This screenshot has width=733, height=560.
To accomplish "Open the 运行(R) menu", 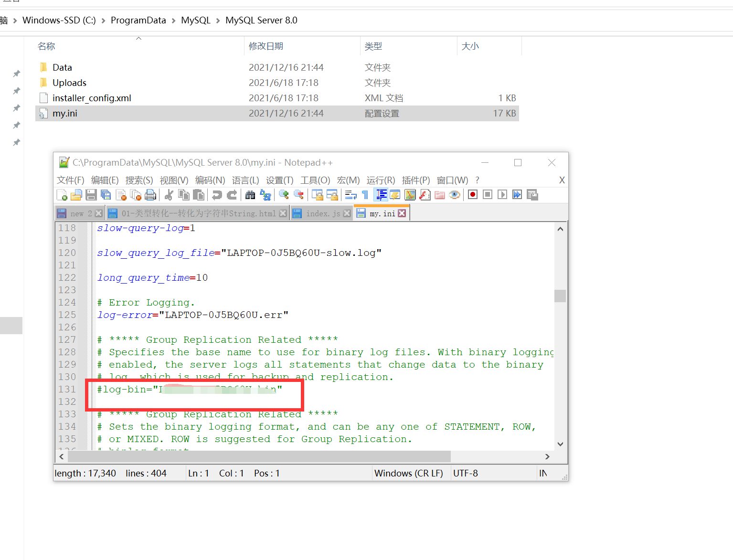I will (381, 180).
